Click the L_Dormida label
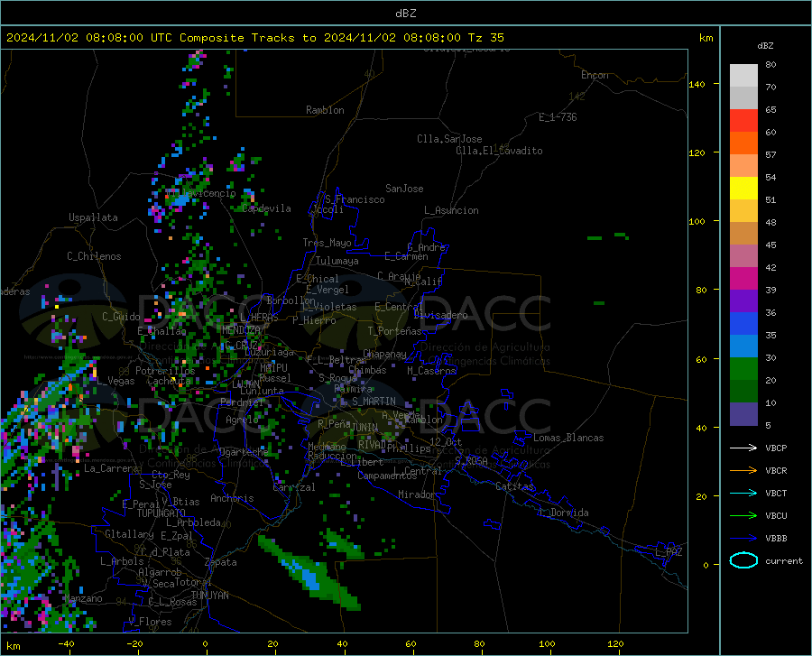Screen dimensions: 812x656 564,513
